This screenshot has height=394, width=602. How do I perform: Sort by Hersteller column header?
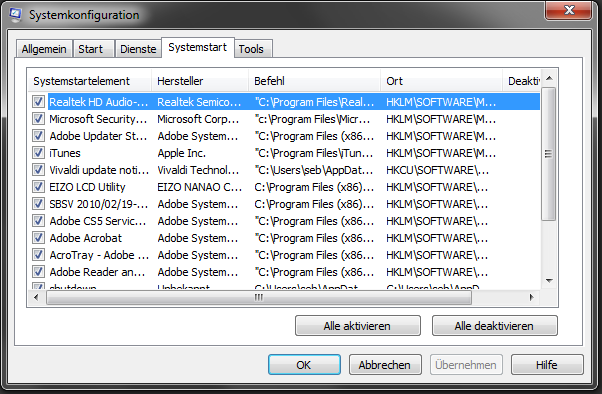coord(200,81)
